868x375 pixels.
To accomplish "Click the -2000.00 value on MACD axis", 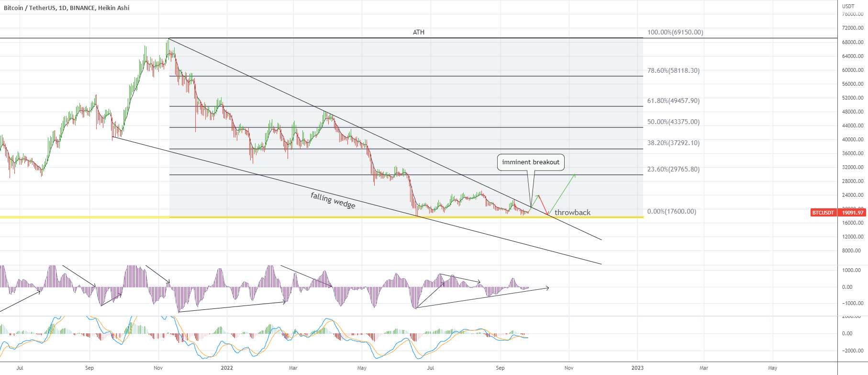I will 852,351.
